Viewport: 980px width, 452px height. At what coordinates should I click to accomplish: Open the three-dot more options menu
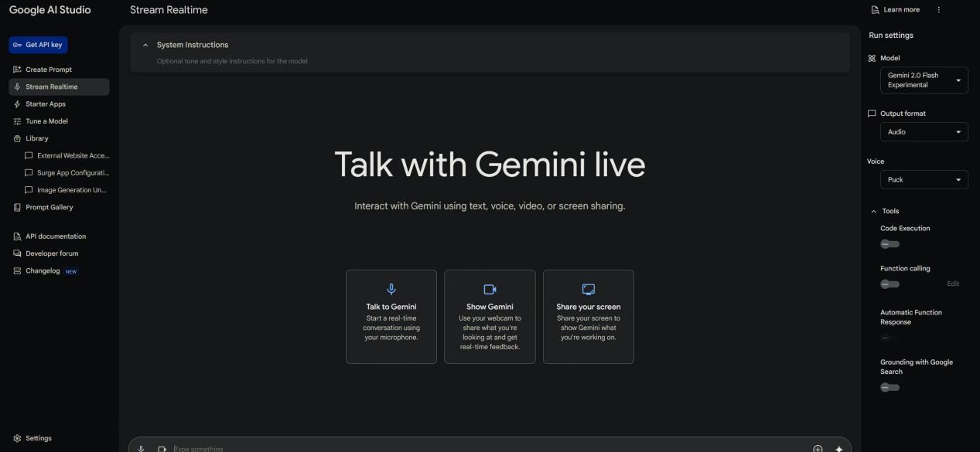point(939,10)
